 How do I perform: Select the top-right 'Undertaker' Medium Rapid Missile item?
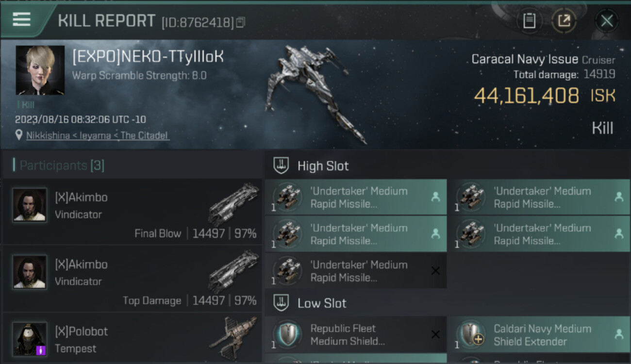coord(539,197)
